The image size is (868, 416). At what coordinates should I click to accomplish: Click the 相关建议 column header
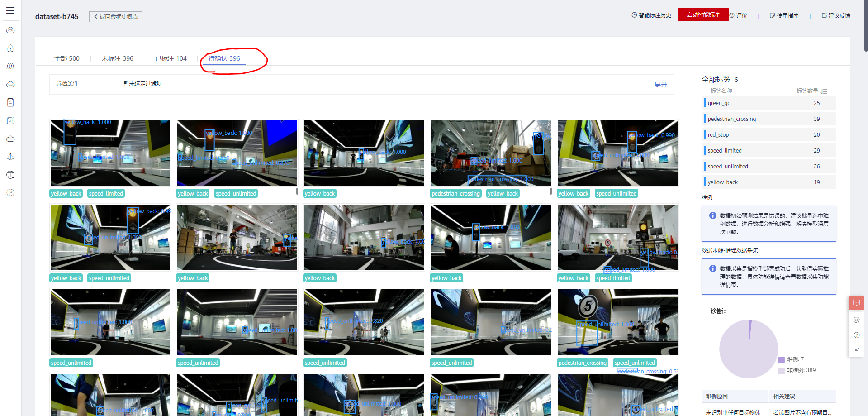click(784, 396)
